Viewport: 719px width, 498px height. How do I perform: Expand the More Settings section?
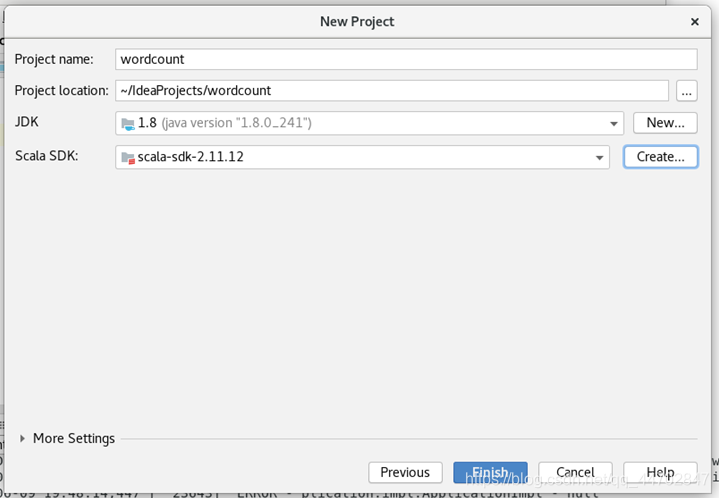22,438
